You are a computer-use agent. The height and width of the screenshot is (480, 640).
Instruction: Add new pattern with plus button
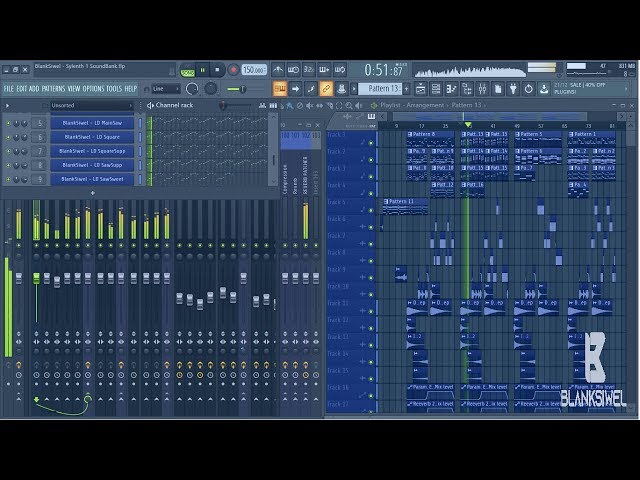(407, 89)
